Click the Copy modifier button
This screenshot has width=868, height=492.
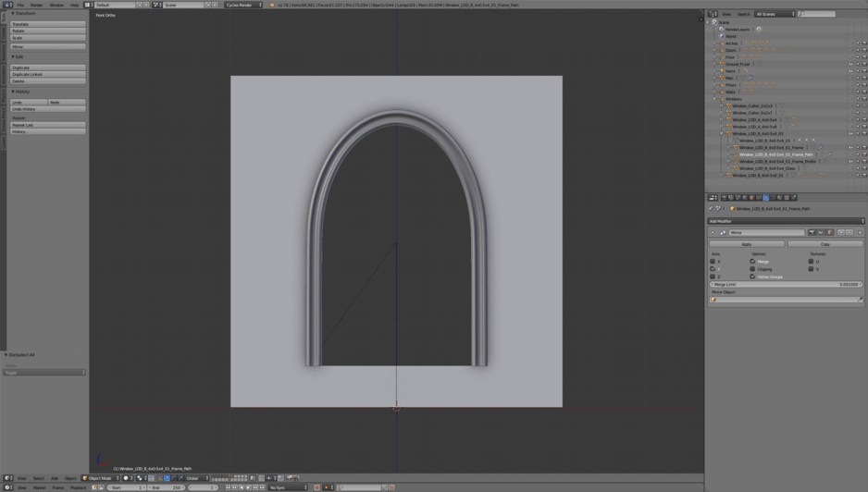(x=825, y=244)
